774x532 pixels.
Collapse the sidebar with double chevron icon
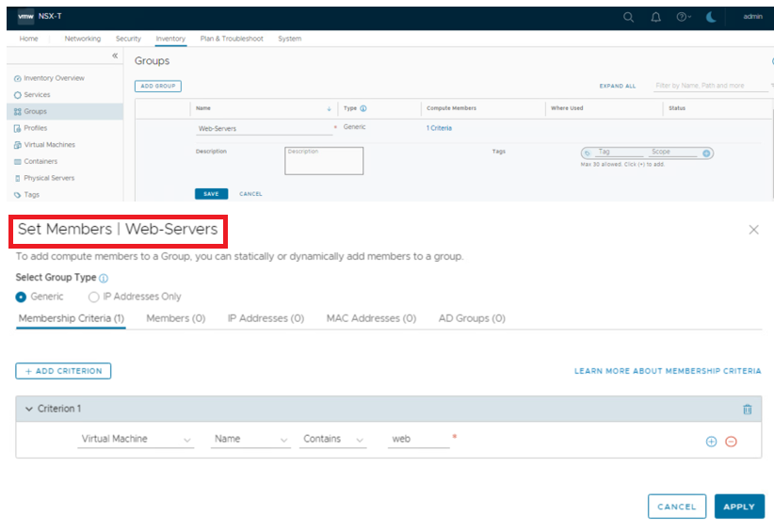click(115, 56)
